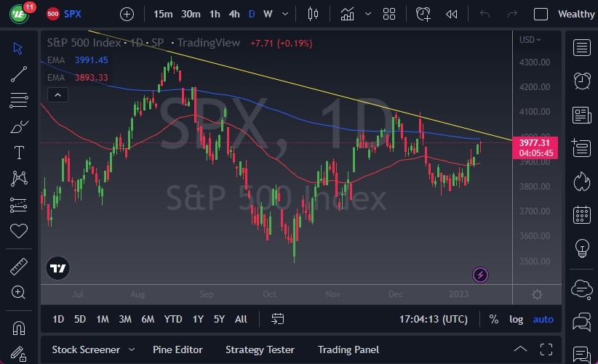598x364 pixels.
Task: Open the indicators dropdown arrow
Action: click(x=368, y=14)
